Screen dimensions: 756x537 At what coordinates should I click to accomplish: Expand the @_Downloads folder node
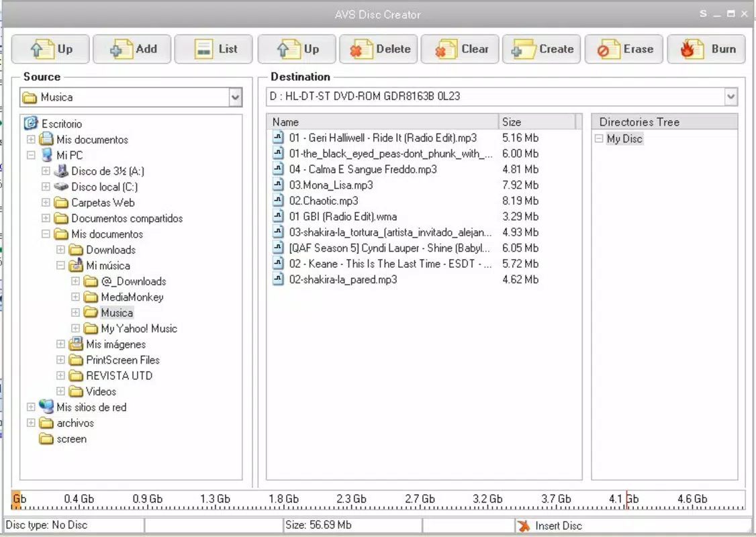(x=76, y=281)
